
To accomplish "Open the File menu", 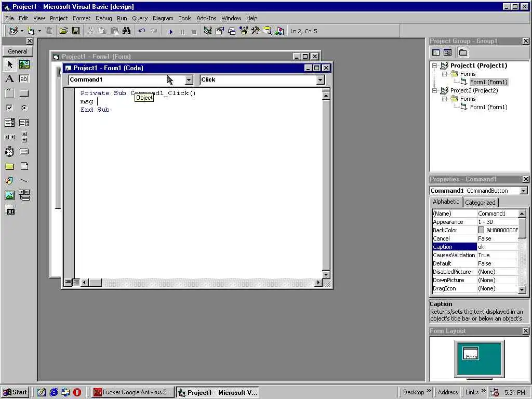I will click(x=9, y=18).
